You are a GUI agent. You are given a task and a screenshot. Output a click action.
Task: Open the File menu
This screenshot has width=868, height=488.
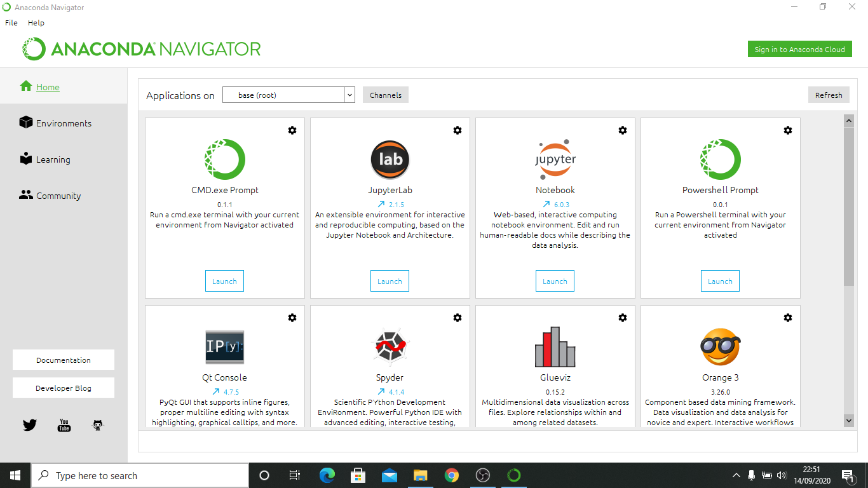click(x=11, y=22)
